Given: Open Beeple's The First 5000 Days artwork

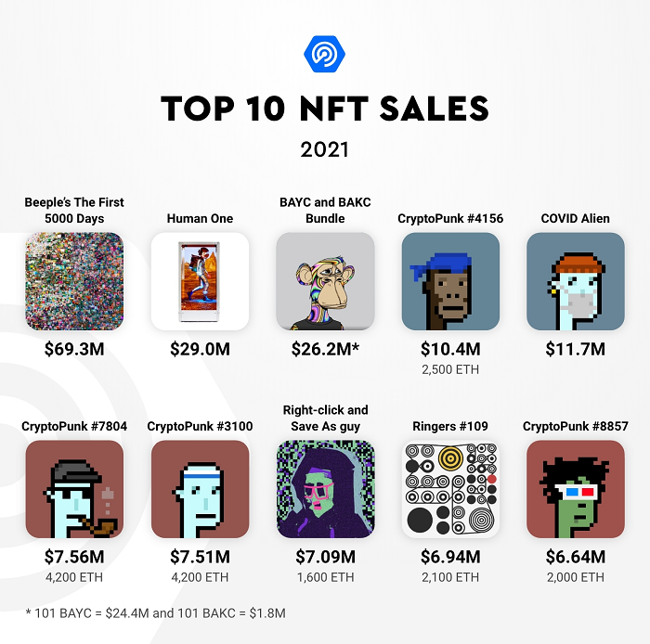Looking at the screenshot, I should 74,281.
